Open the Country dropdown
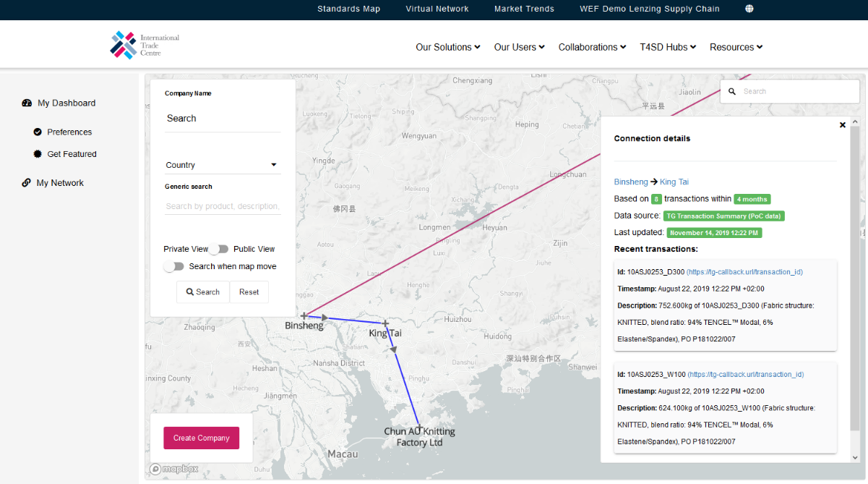868x484 pixels. tap(223, 165)
